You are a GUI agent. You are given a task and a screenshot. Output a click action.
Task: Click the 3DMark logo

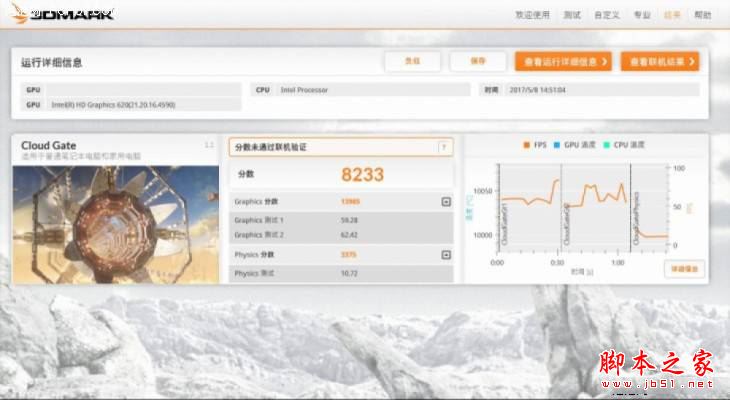coord(62,13)
